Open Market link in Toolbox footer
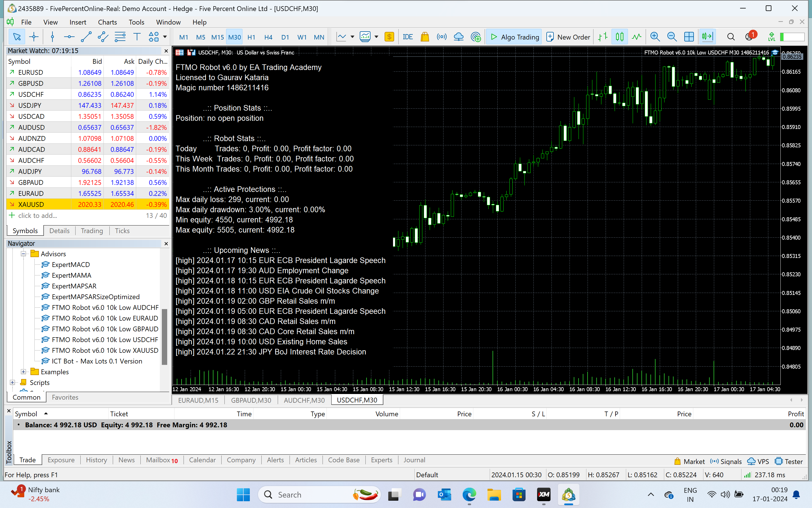 click(690, 461)
